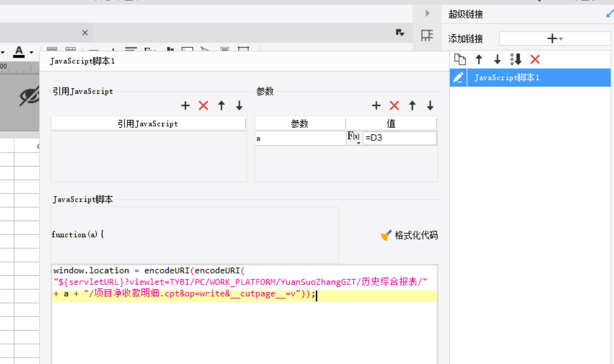Copy the selected hyperlink in panel

[x=460, y=59]
